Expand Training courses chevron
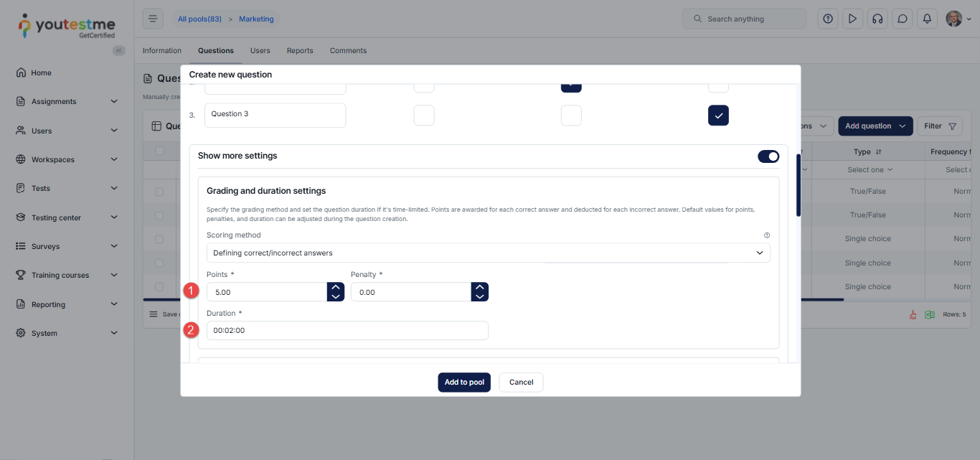Screen dimensions: 980x460 (114, 275)
